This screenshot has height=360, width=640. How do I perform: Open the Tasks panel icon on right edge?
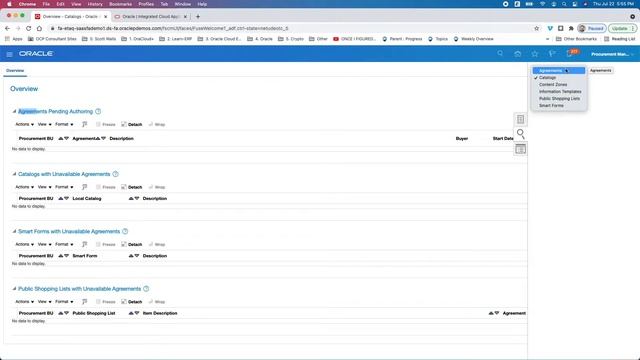tap(520, 119)
